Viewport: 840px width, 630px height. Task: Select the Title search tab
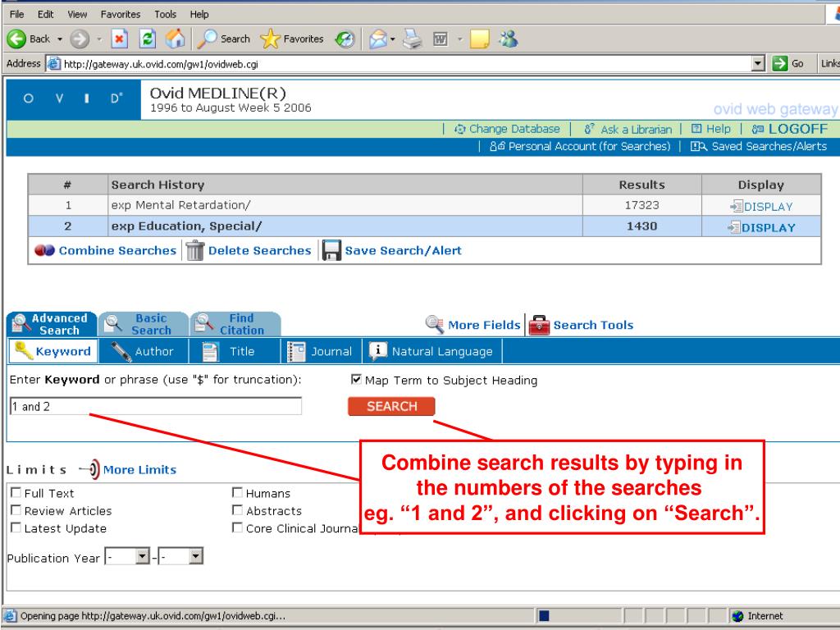(x=235, y=351)
